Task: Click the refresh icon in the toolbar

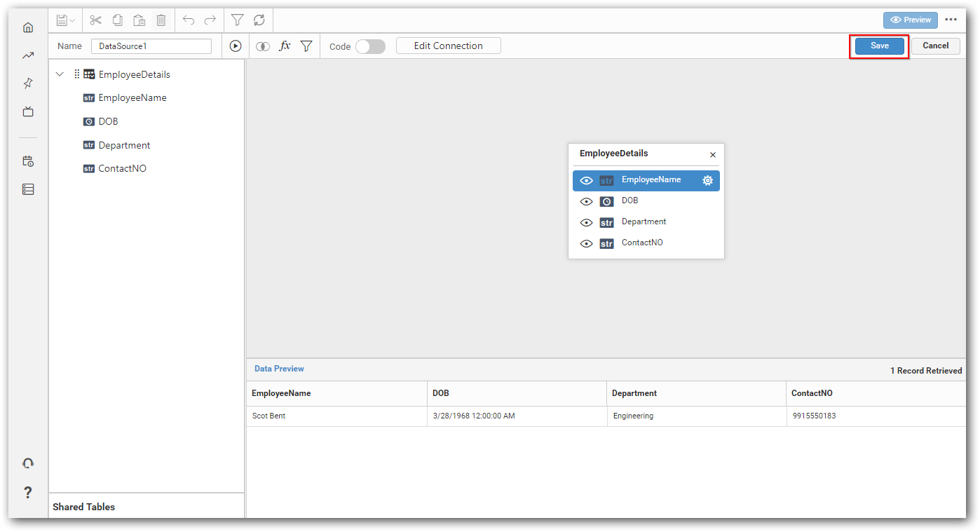Action: pos(258,20)
